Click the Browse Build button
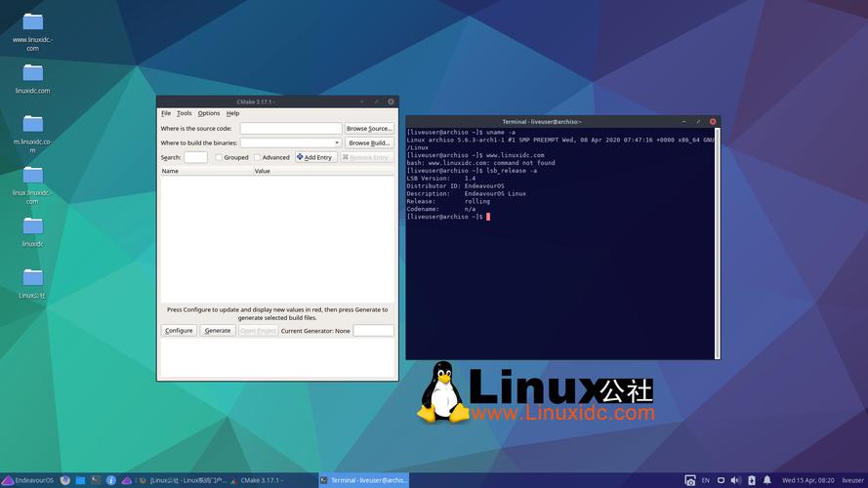Screen dimensions: 868x488 click(369, 142)
